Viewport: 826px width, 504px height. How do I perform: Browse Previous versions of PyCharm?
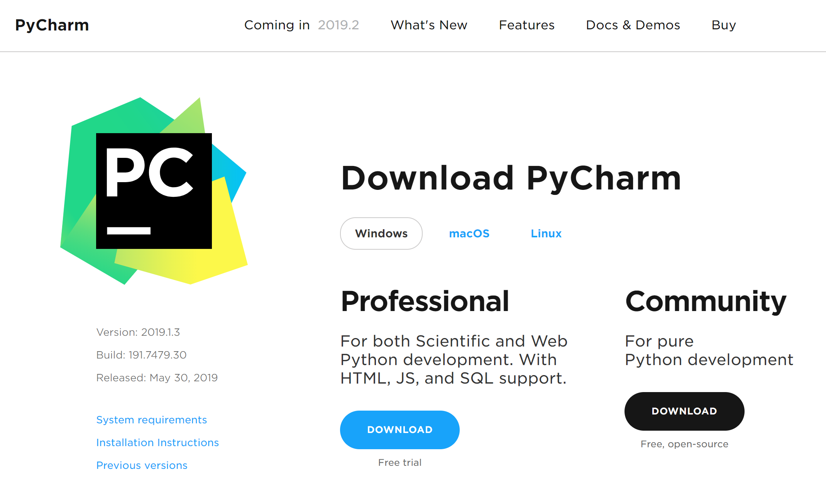[142, 465]
